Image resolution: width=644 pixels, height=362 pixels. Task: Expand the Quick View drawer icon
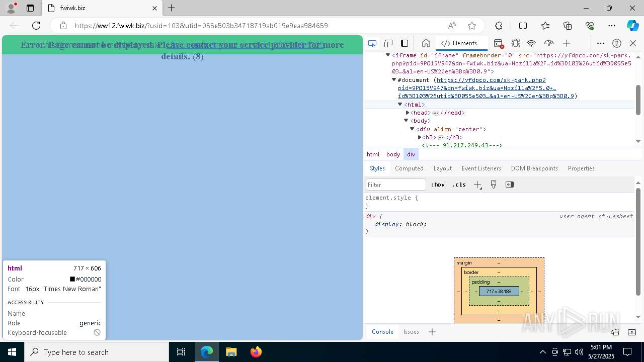(632, 332)
